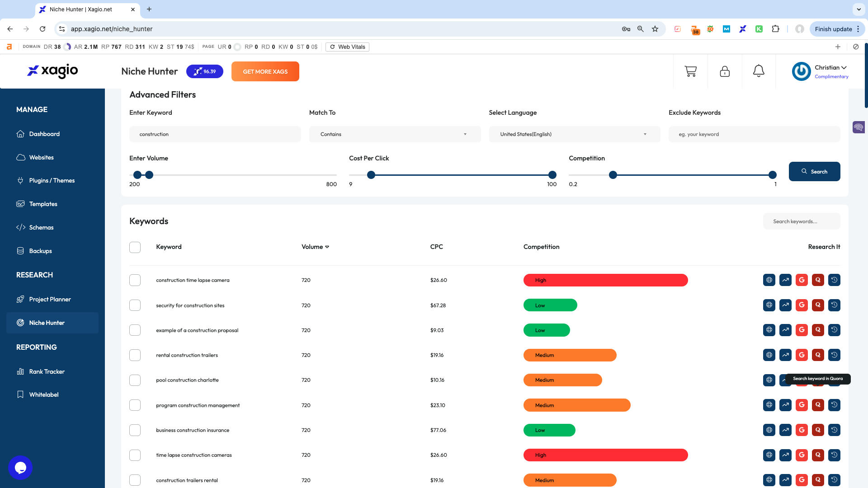Open Chrome three-dot menu beside Finish update
This screenshot has width=868, height=488.
[858, 29]
